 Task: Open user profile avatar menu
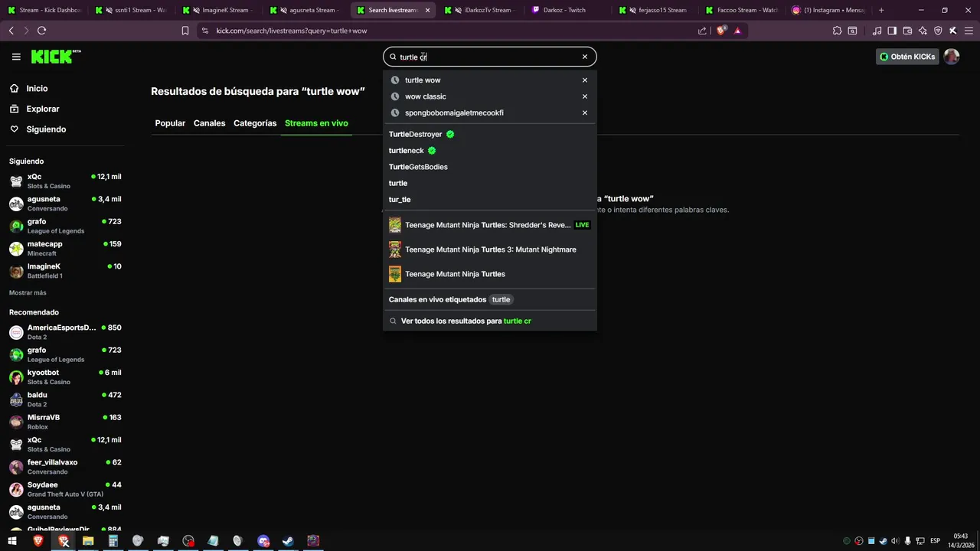coord(952,57)
